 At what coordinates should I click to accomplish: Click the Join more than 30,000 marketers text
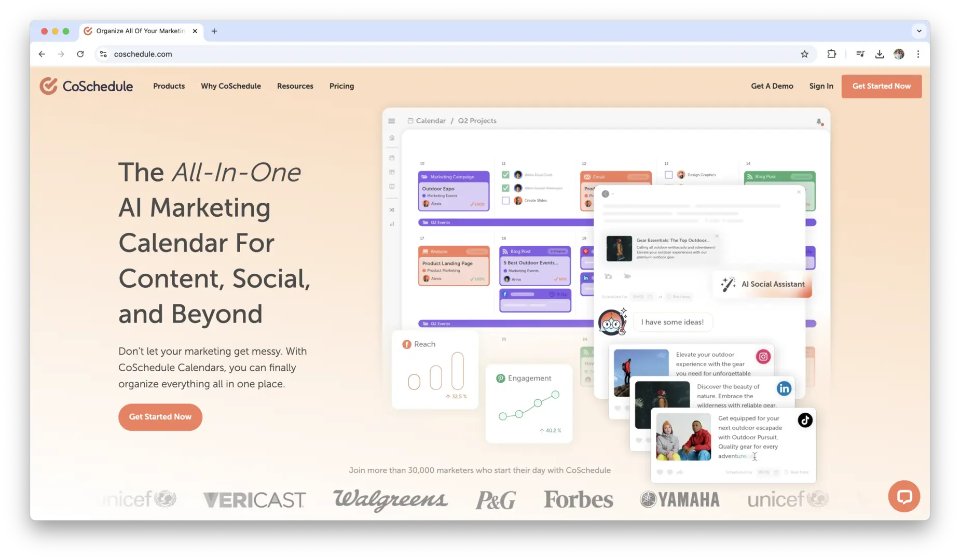tap(479, 470)
